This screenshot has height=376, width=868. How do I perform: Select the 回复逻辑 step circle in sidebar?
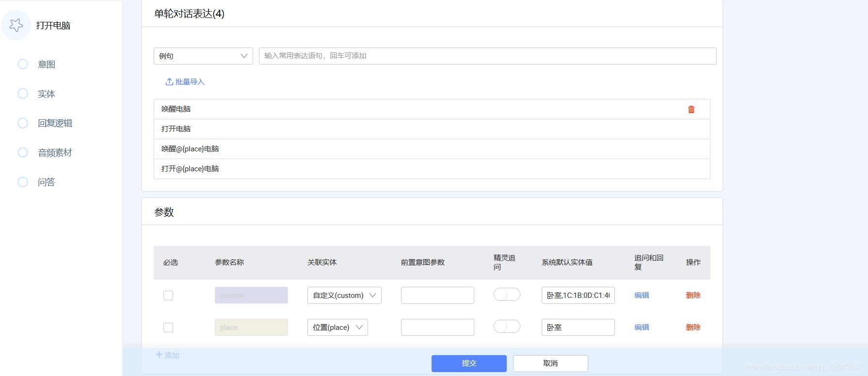[x=23, y=123]
